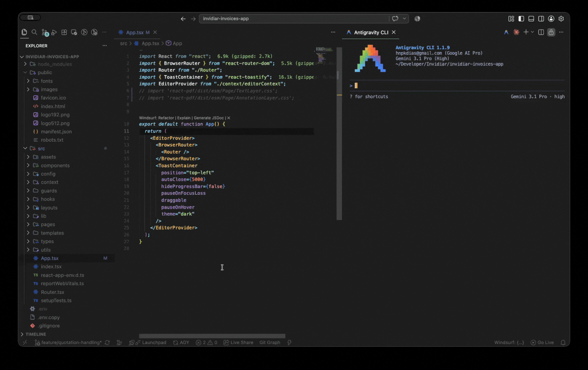Open Router.tsx file in explorer

(52, 292)
